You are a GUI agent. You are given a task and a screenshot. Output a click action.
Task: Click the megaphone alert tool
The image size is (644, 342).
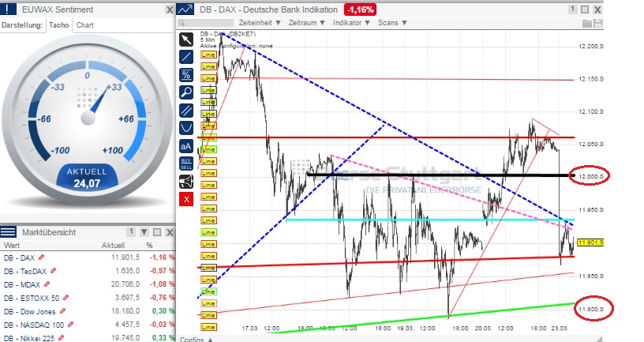pos(186,182)
